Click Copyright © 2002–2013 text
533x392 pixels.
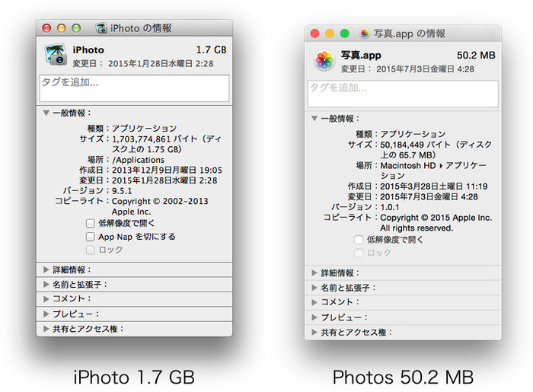click(x=160, y=206)
